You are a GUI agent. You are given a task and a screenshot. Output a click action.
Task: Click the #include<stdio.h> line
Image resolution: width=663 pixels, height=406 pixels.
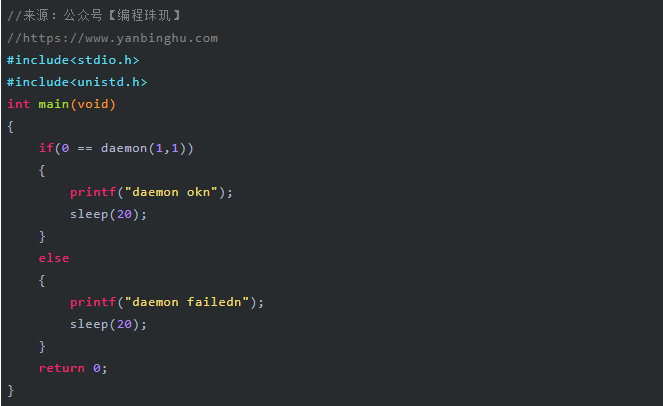(x=73, y=60)
